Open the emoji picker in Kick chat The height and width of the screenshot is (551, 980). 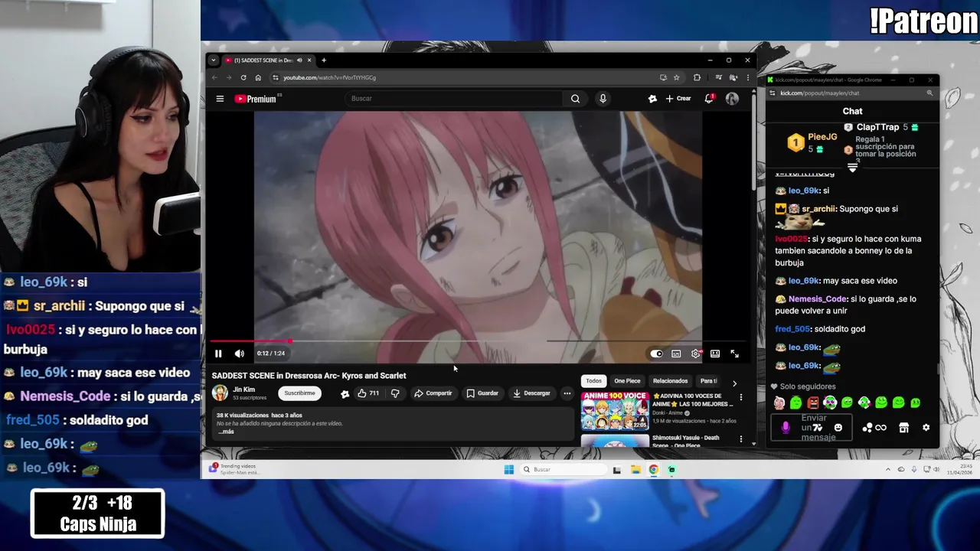(838, 428)
